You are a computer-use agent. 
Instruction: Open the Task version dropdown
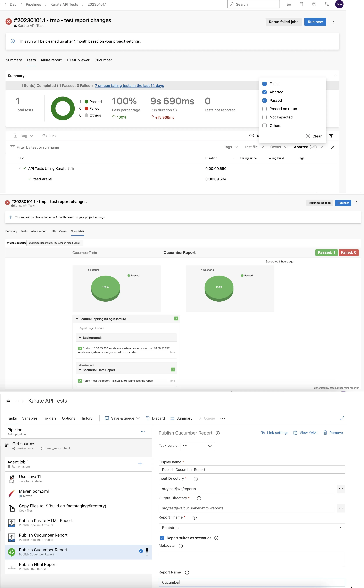[x=197, y=446]
